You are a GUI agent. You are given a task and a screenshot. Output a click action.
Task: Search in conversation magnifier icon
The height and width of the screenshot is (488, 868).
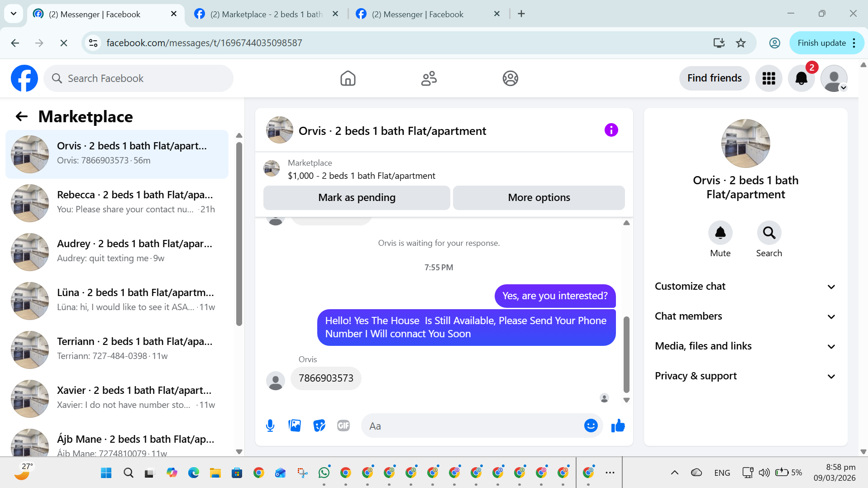pos(769,233)
